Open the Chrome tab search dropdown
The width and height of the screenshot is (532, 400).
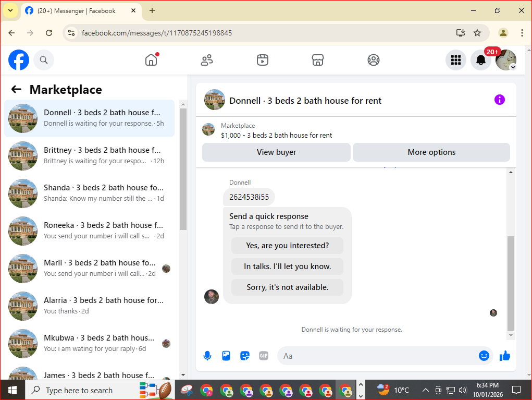coord(10,10)
